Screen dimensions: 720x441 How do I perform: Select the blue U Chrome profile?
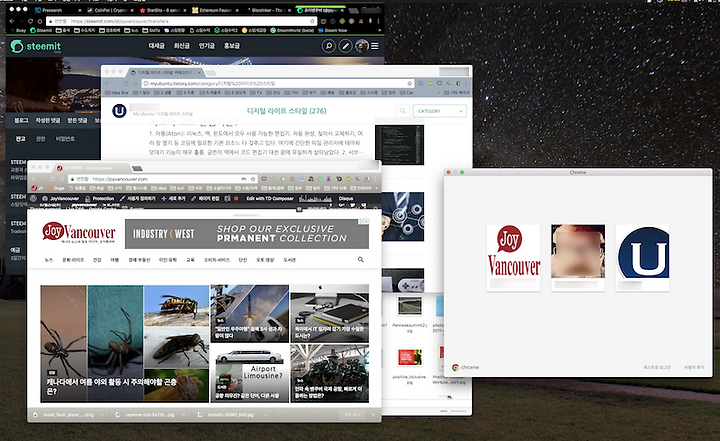(x=642, y=258)
